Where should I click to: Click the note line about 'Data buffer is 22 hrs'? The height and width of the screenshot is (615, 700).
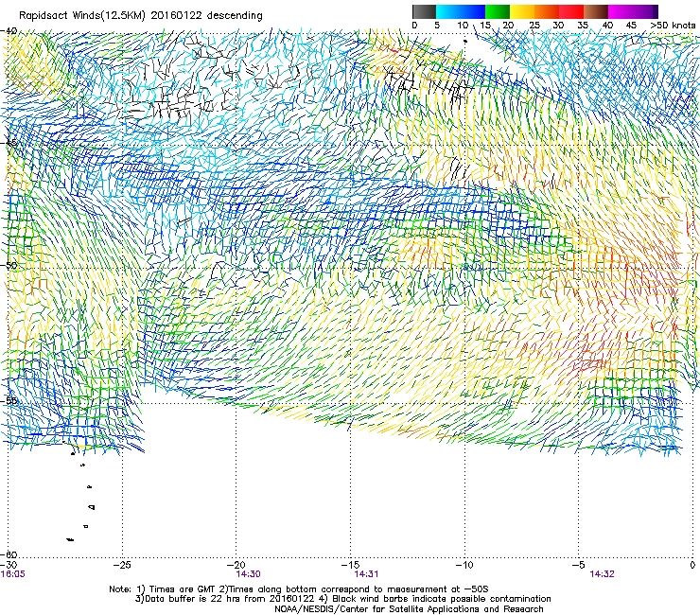[342, 599]
